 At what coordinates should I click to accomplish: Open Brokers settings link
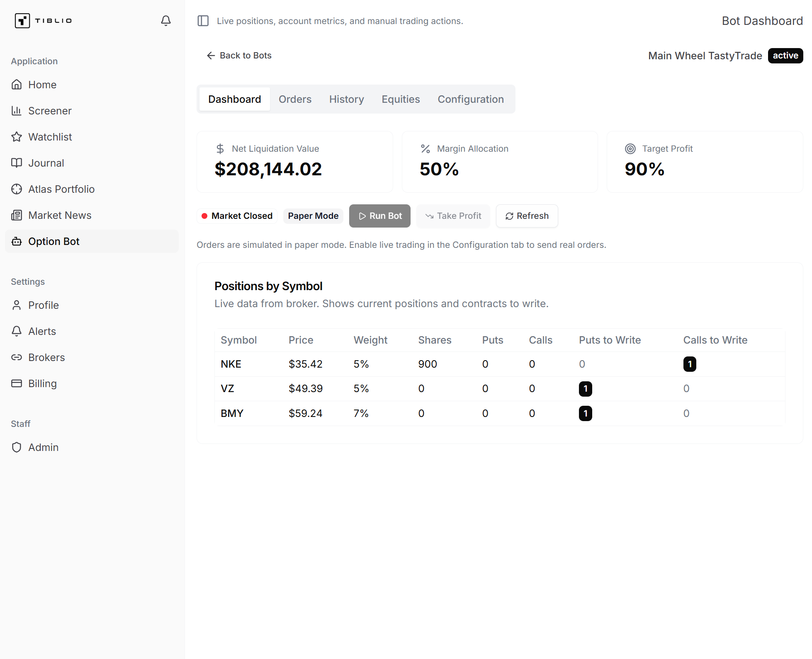click(x=46, y=357)
